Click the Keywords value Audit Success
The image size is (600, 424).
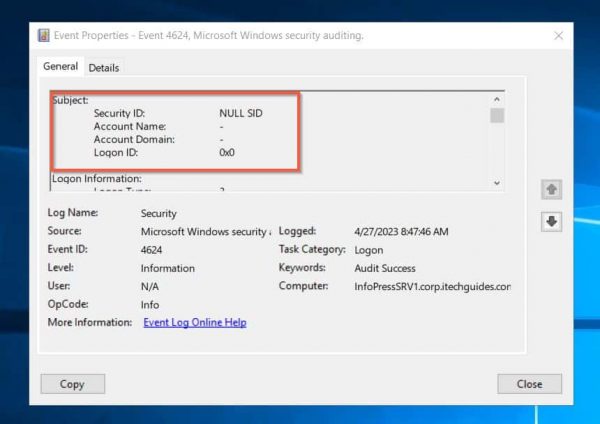[x=385, y=268]
